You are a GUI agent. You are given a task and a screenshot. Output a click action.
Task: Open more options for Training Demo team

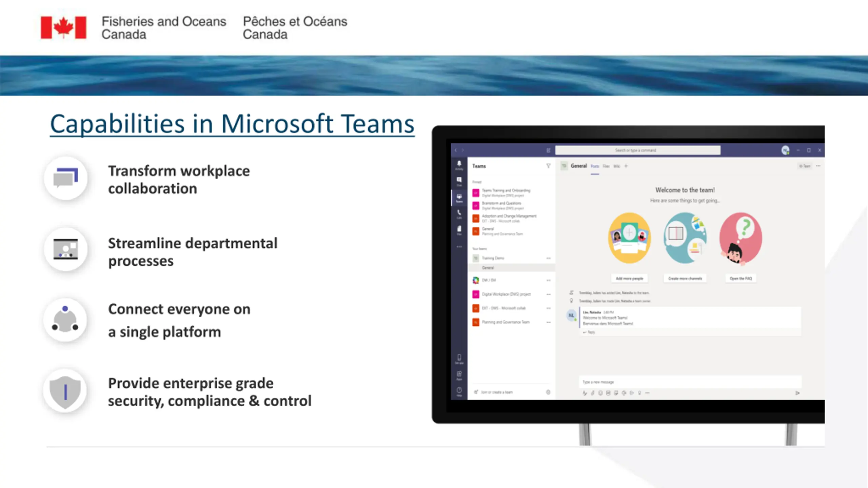click(x=548, y=258)
